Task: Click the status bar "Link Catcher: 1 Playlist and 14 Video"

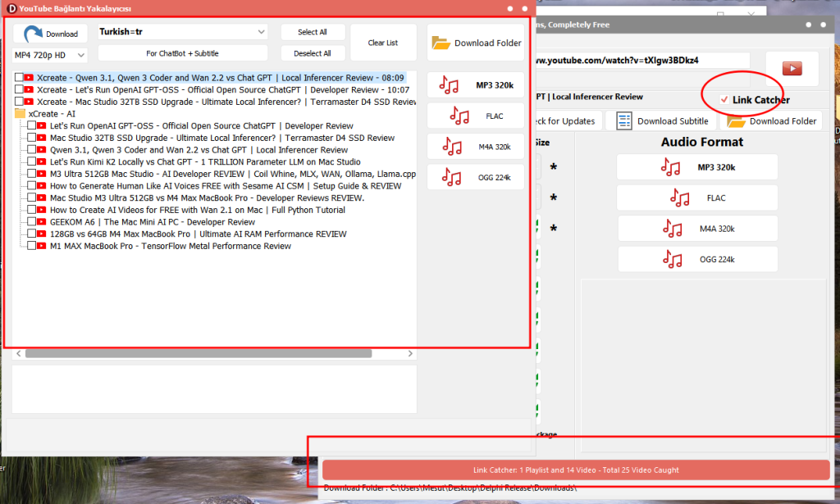Action: [x=576, y=470]
